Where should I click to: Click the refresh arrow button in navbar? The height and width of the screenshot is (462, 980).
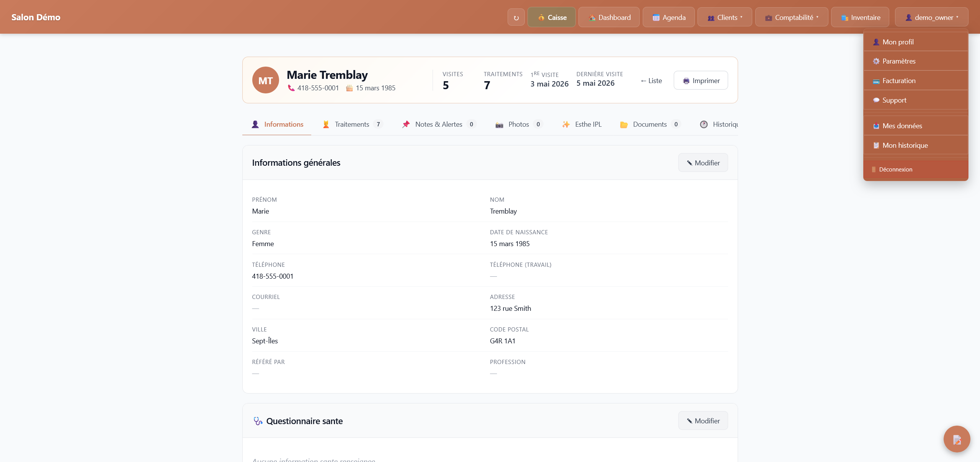(516, 18)
